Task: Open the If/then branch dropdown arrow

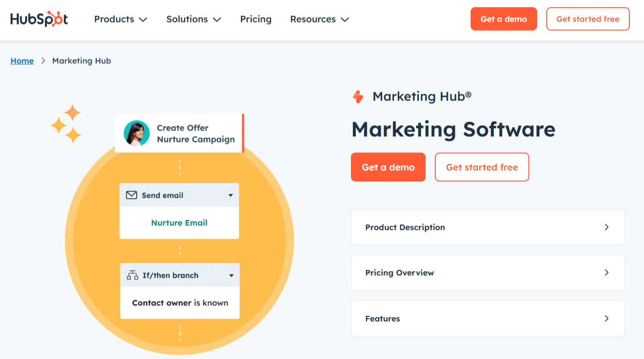Action: click(231, 275)
